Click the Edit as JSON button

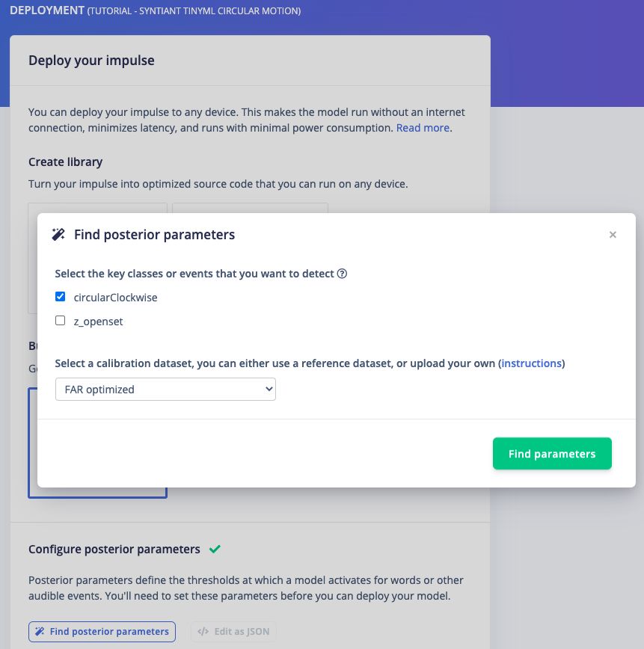pyautogui.click(x=233, y=632)
